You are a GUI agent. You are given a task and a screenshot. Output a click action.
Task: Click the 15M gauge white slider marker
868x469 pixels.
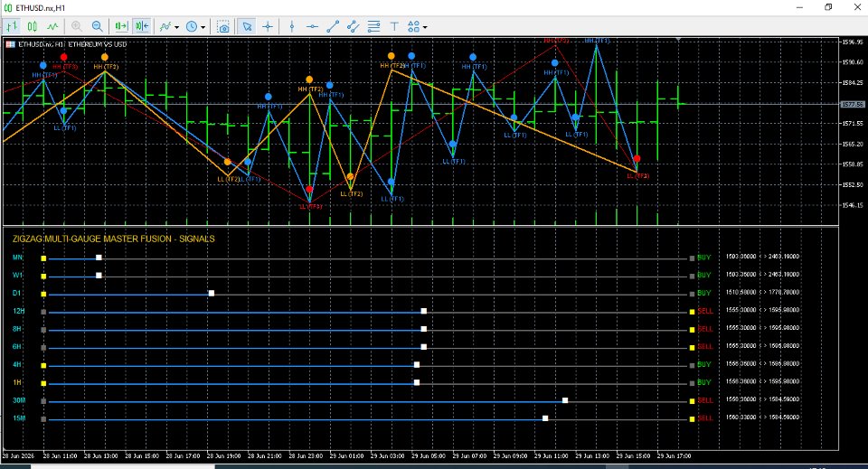point(545,418)
